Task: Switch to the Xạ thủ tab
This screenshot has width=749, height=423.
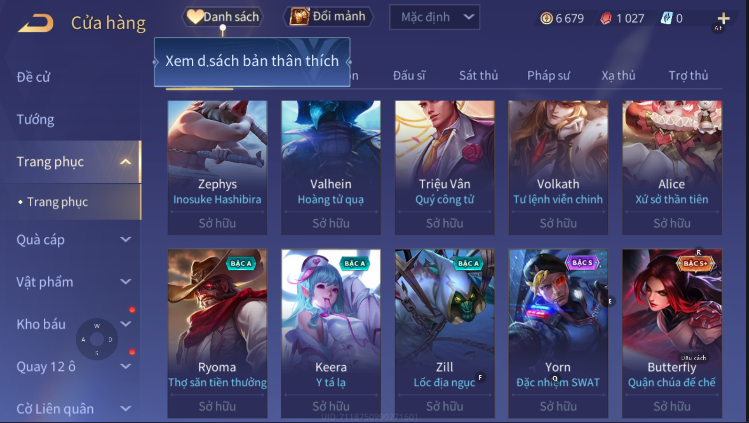Action: [618, 75]
